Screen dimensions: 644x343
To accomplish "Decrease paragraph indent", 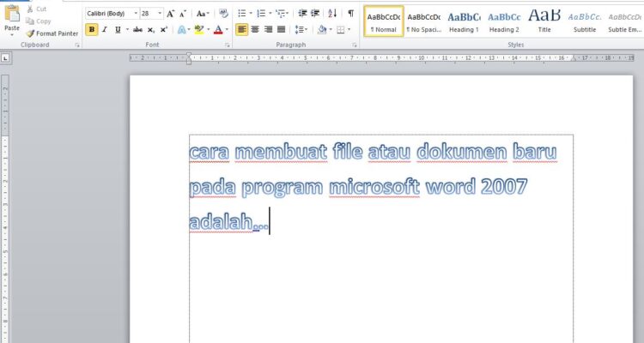I will pyautogui.click(x=302, y=14).
